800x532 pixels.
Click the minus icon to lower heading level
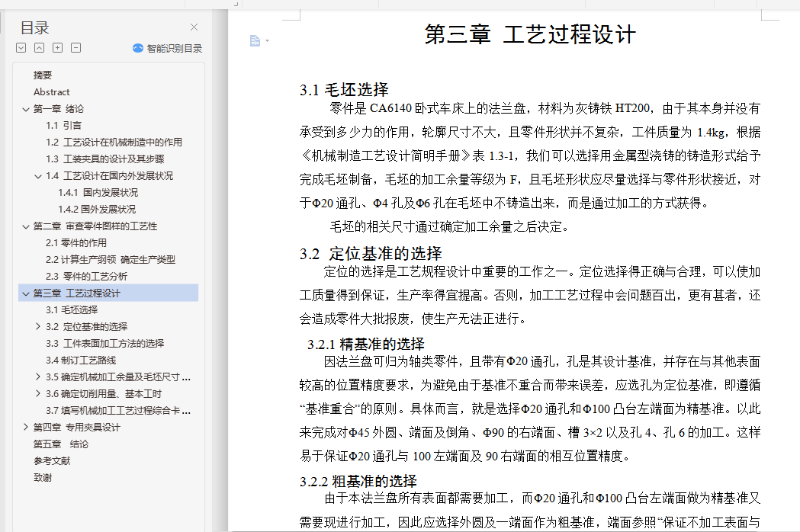(x=76, y=48)
